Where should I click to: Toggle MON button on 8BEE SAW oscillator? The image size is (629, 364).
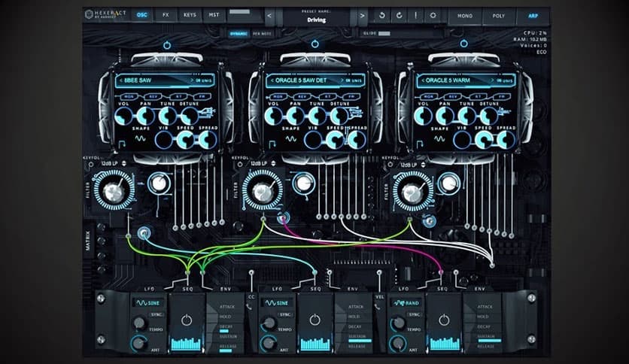point(129,96)
